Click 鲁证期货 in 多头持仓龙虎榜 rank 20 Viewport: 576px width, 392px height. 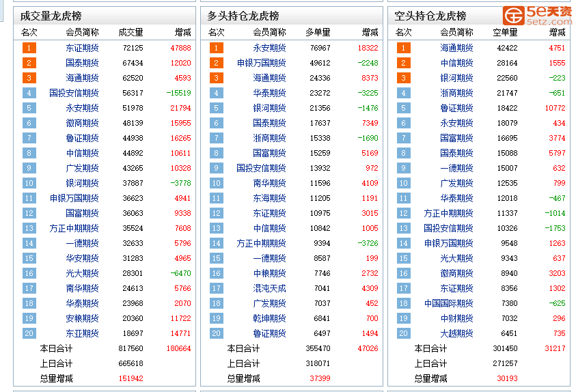pos(269,334)
